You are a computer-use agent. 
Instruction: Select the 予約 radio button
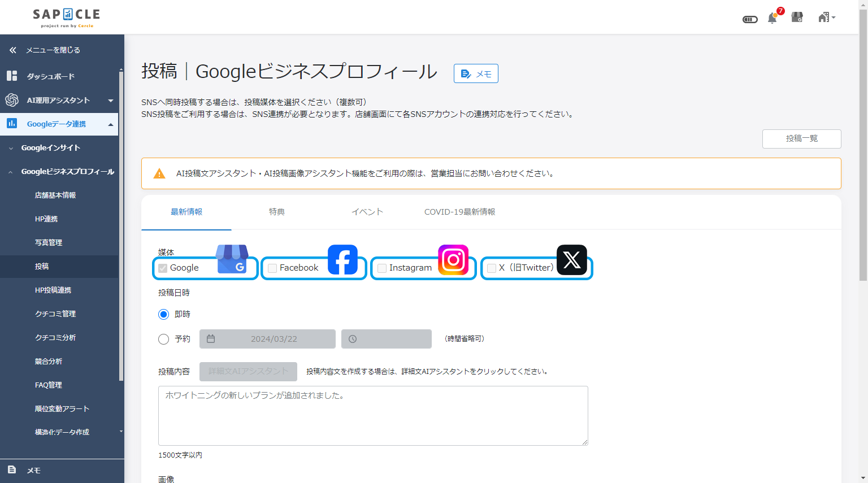pyautogui.click(x=164, y=339)
